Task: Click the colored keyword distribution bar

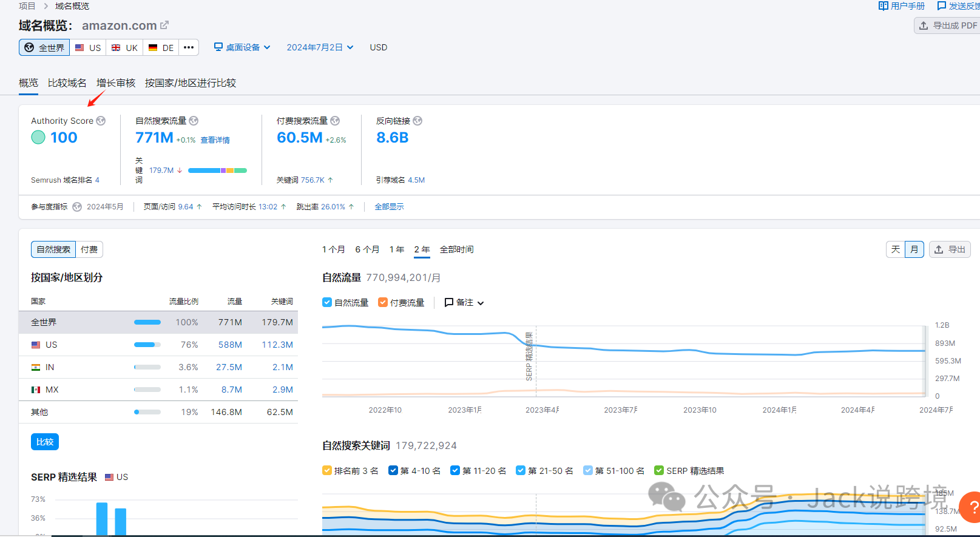Action: point(217,171)
